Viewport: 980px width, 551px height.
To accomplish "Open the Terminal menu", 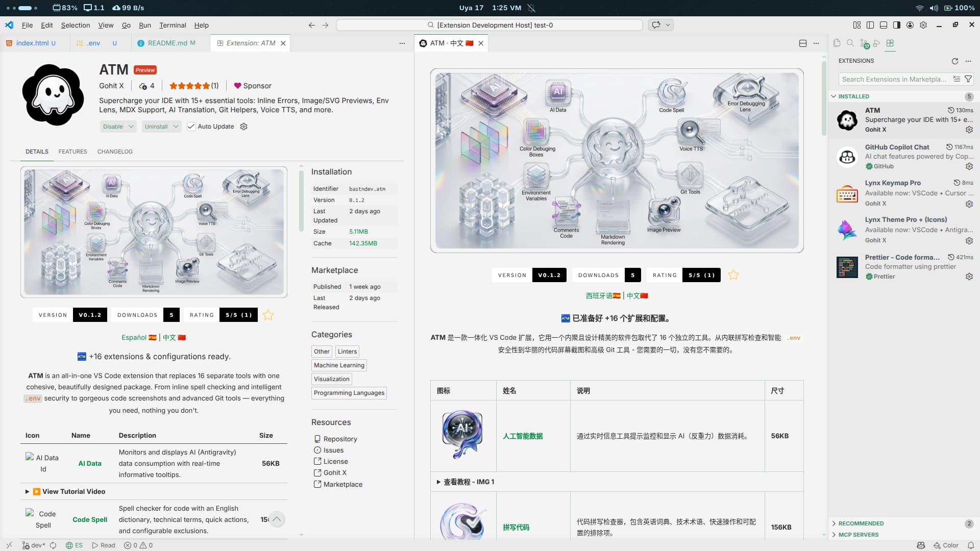I will (x=173, y=25).
